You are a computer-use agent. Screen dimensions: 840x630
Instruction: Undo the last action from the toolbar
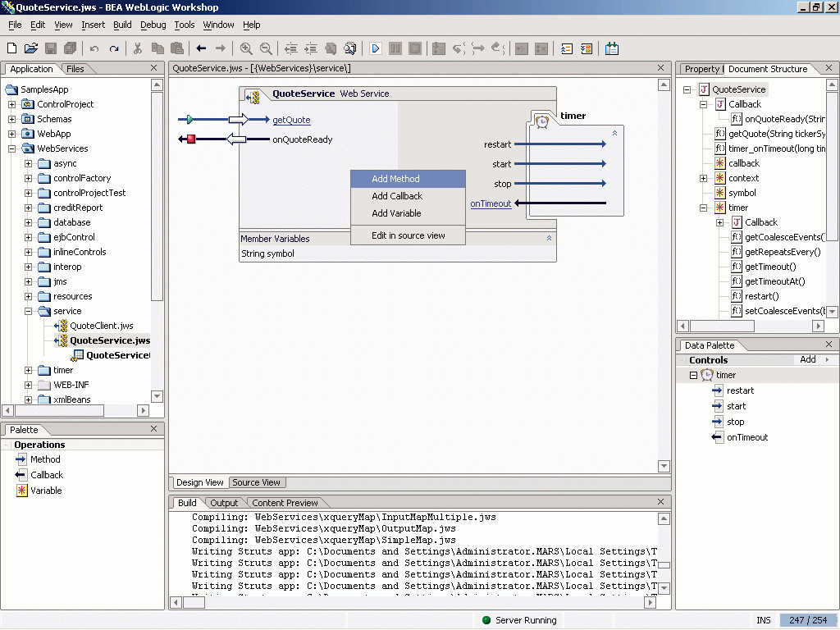coord(94,48)
